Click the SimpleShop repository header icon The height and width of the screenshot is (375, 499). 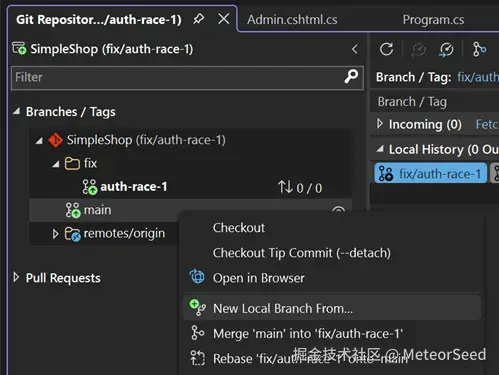(x=19, y=48)
